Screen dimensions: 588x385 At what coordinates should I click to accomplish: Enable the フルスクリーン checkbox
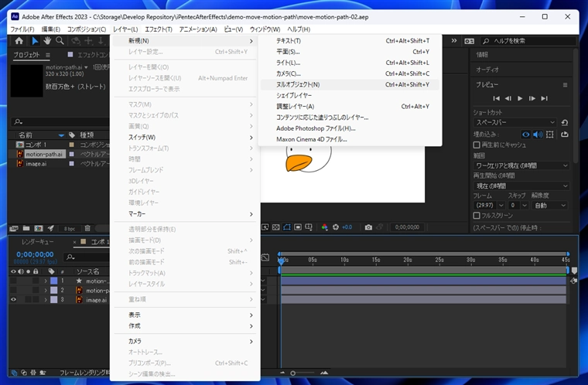click(477, 216)
